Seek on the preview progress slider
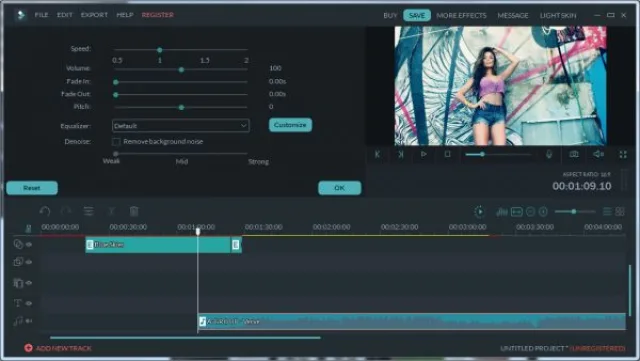The width and height of the screenshot is (640, 361). (498, 154)
